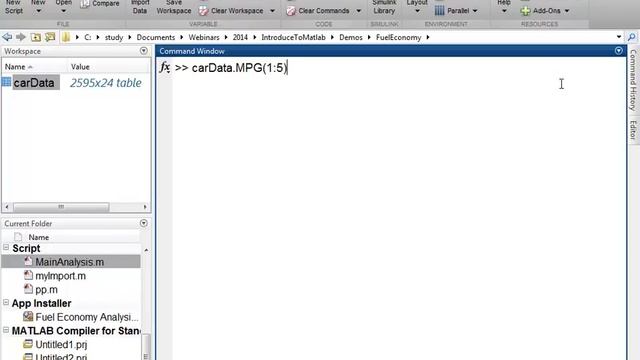
Task: Open the Clear Commands dropdown arrow
Action: point(358,11)
